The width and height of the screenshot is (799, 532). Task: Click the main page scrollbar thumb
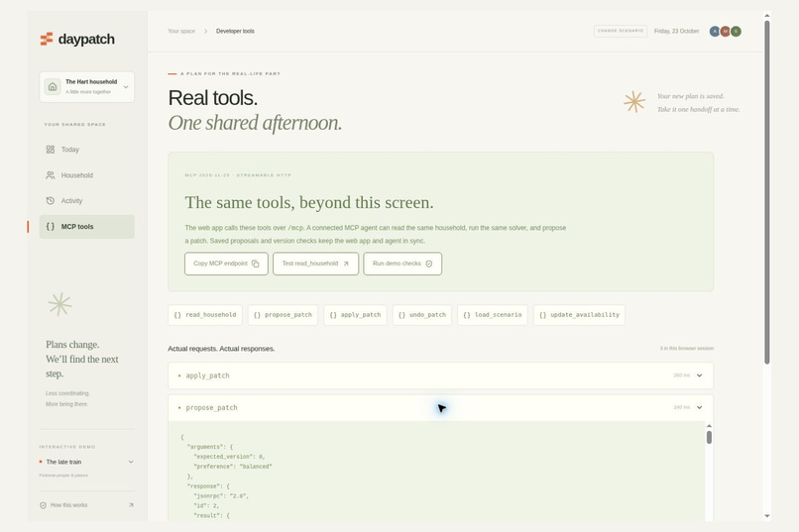(x=767, y=192)
